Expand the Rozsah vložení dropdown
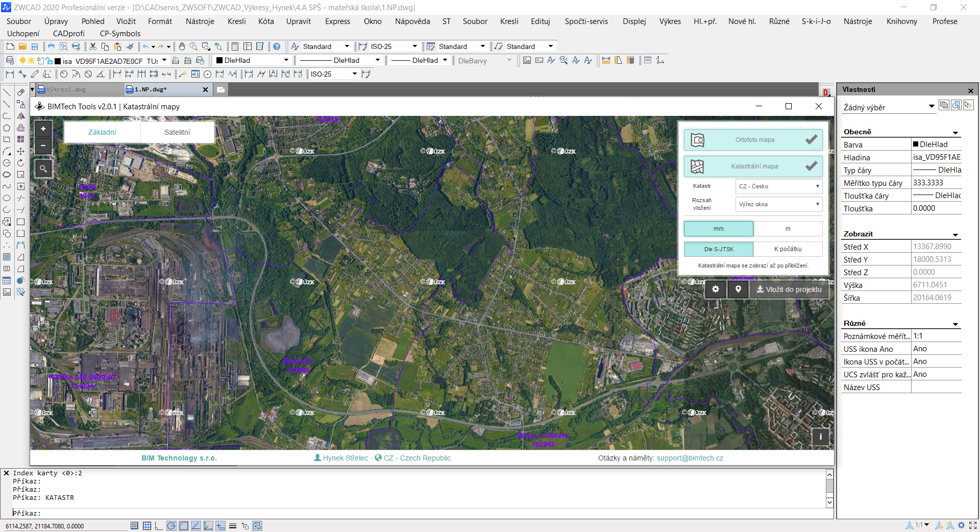Screen dimensions: 980x532 point(778,204)
